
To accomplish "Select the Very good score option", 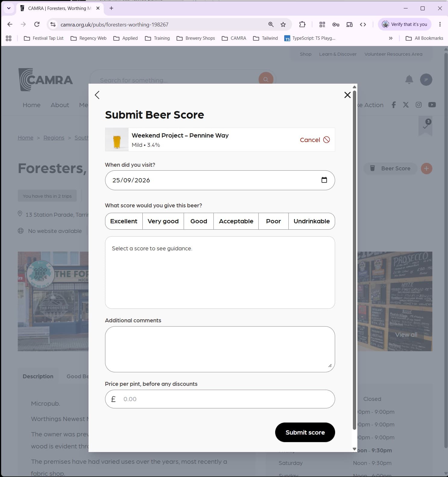I will point(163,221).
